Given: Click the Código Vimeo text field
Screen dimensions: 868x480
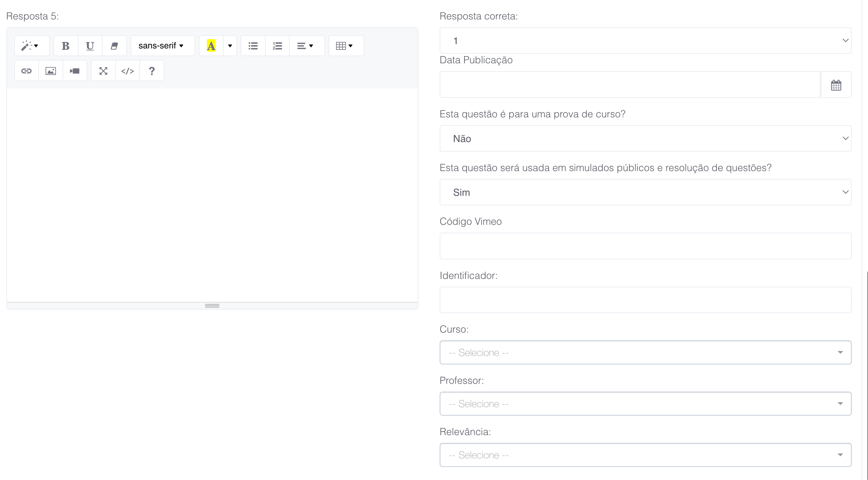Looking at the screenshot, I should (645, 246).
